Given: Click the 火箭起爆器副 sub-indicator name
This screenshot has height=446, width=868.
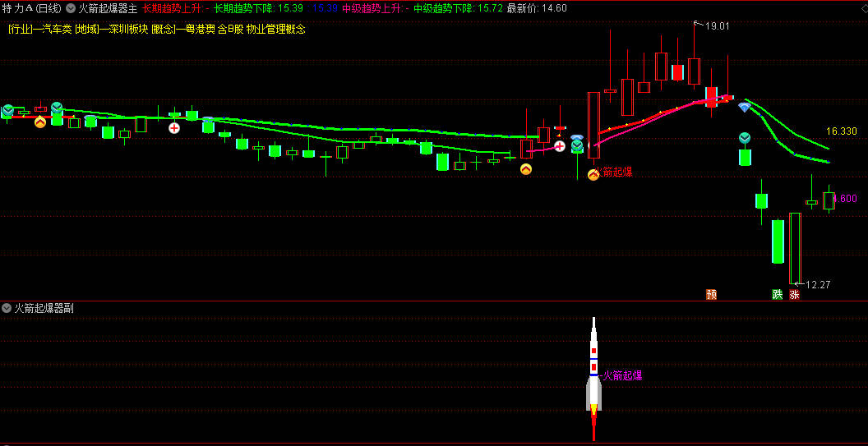Looking at the screenshot, I should click(44, 308).
